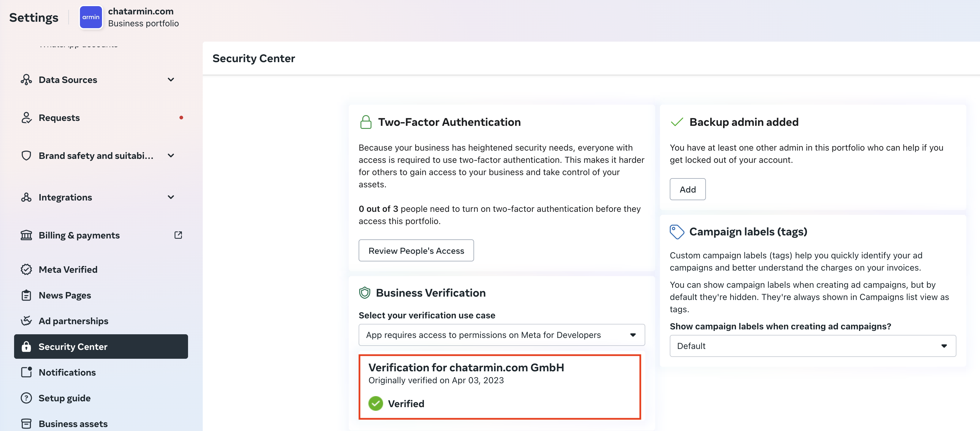The height and width of the screenshot is (431, 980).
Task: Expand the Integrations section chevron
Action: coord(171,197)
